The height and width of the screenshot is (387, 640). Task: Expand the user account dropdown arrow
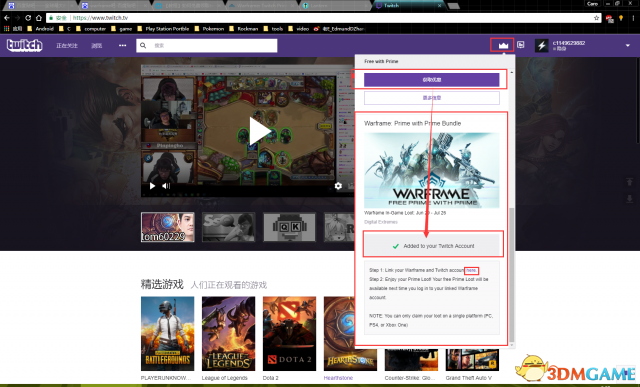(x=628, y=45)
